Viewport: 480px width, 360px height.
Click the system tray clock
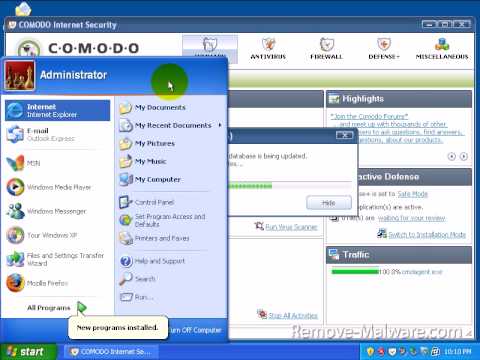[x=458, y=351]
